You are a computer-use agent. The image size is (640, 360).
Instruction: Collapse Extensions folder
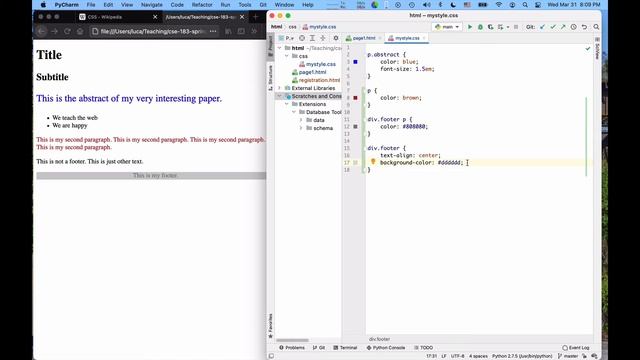click(287, 104)
